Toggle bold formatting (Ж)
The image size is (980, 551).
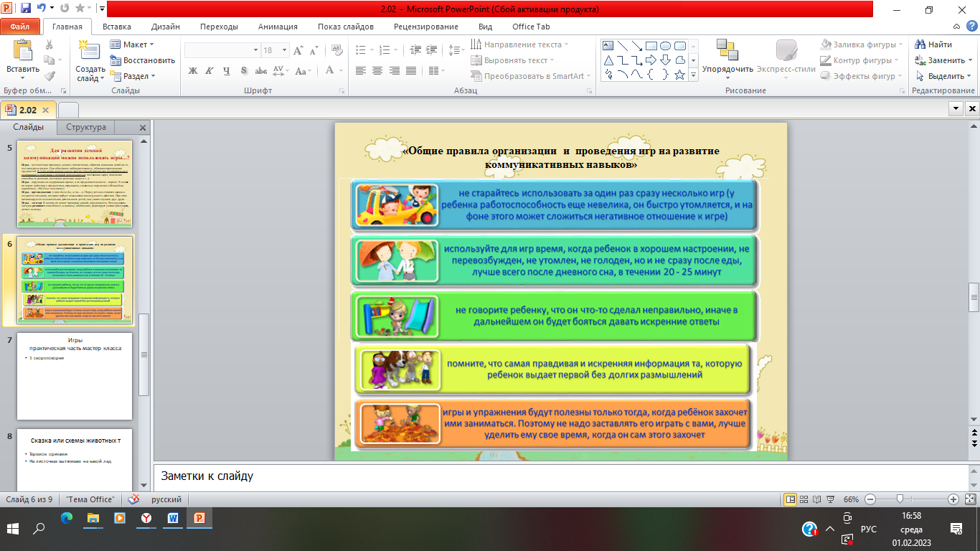point(193,70)
